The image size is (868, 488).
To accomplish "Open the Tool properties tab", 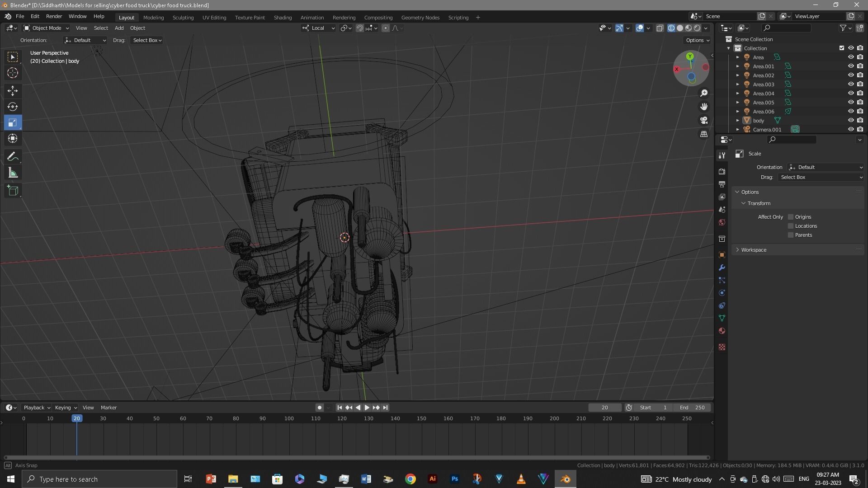I will (722, 155).
